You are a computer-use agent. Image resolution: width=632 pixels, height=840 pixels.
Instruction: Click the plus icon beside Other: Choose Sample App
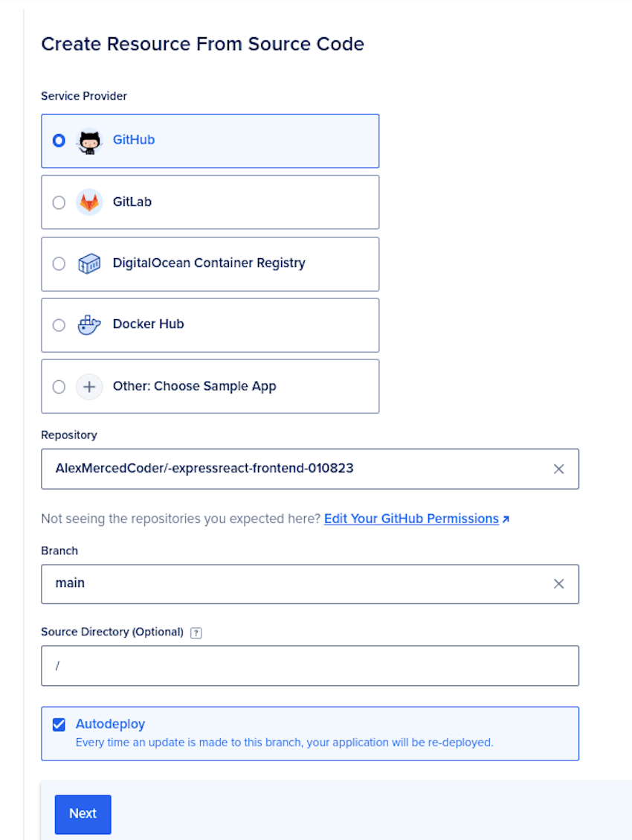(x=88, y=386)
